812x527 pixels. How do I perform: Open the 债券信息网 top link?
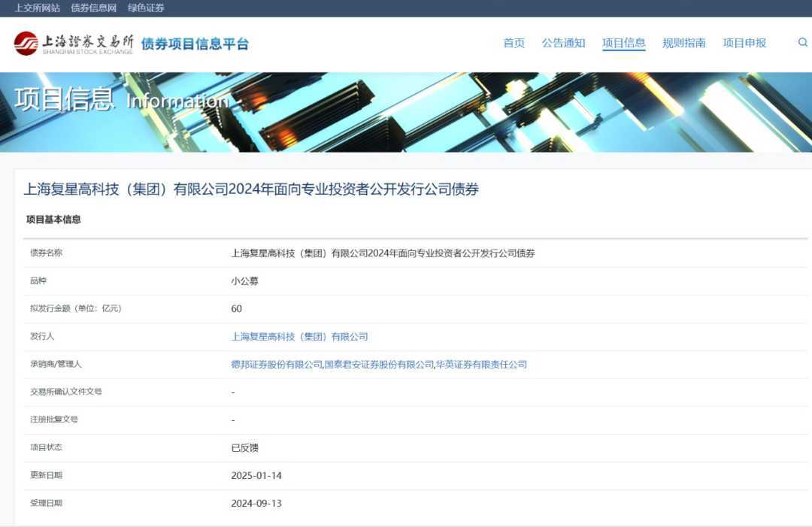93,8
